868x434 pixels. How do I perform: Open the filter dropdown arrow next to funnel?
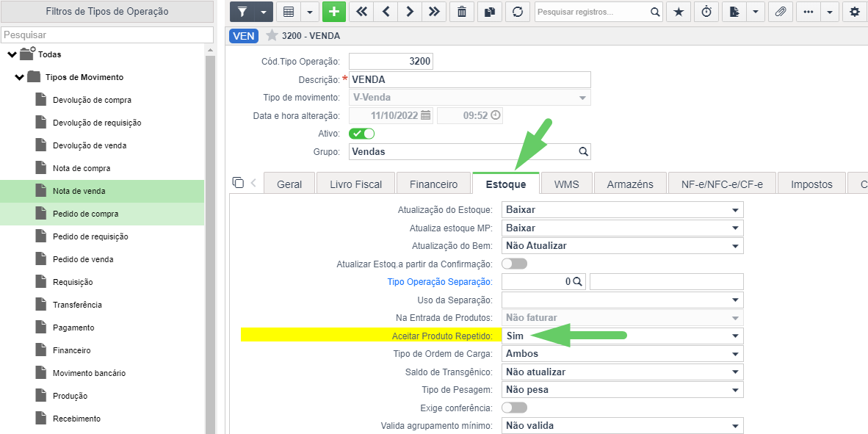(x=264, y=12)
